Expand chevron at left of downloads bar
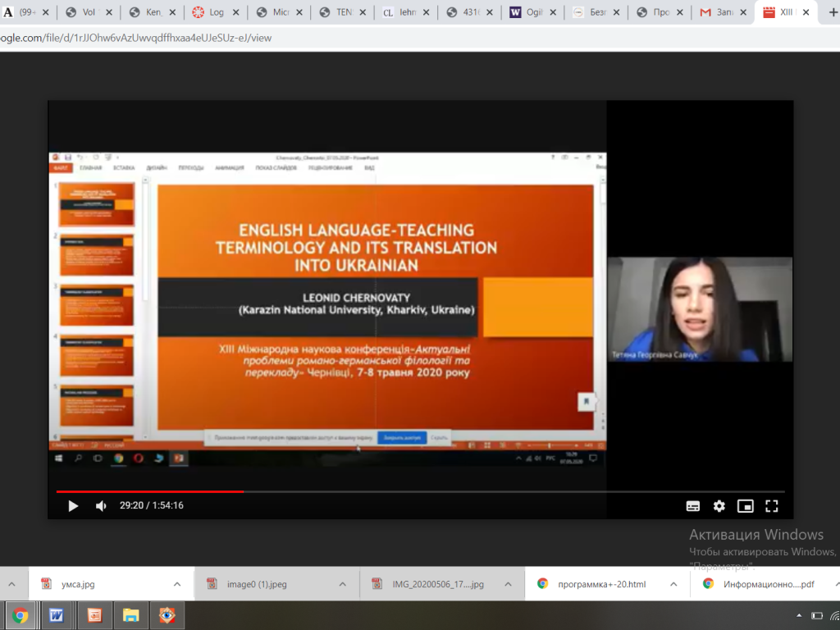Viewport: 840px width, 630px height. (11, 584)
